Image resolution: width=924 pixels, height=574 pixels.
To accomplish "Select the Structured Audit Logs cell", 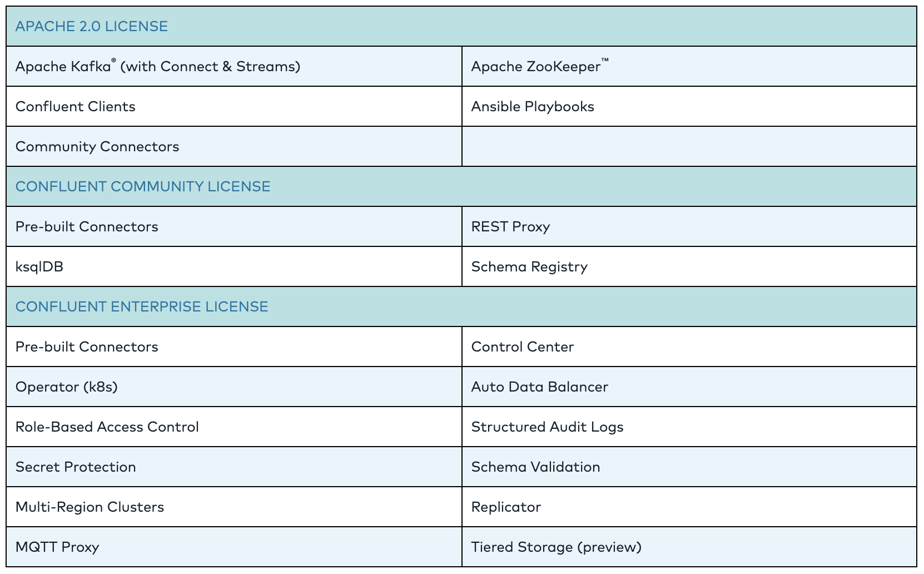I will pos(548,427).
